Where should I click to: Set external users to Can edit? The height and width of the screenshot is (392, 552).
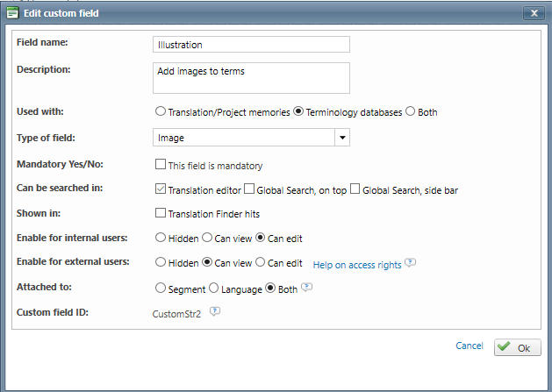click(x=260, y=262)
